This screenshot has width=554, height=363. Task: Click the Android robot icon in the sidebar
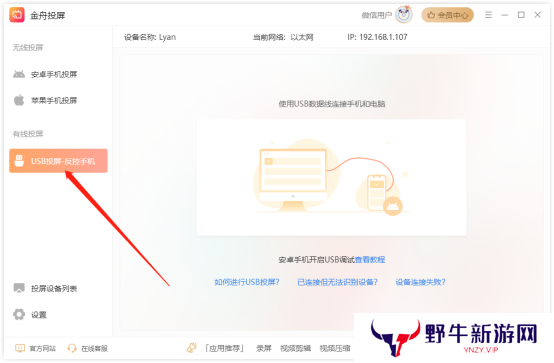pyautogui.click(x=19, y=74)
